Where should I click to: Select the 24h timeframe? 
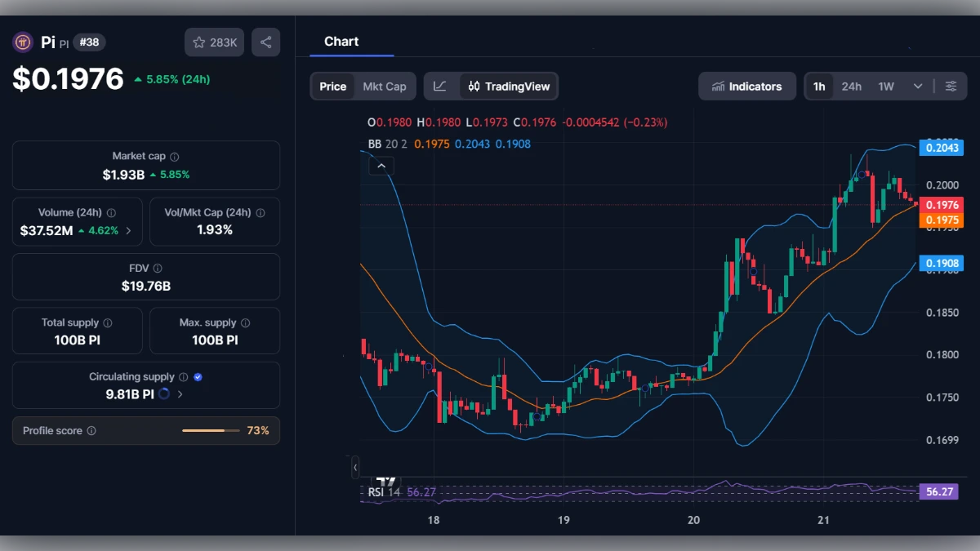851,87
